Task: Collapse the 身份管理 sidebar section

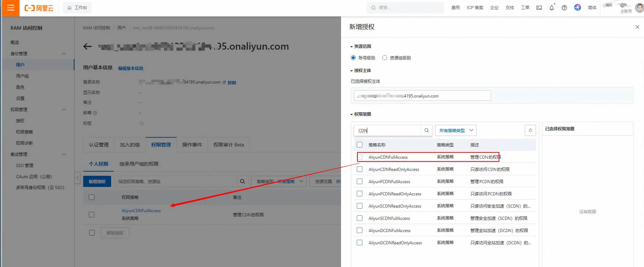Action: pyautogui.click(x=64, y=54)
